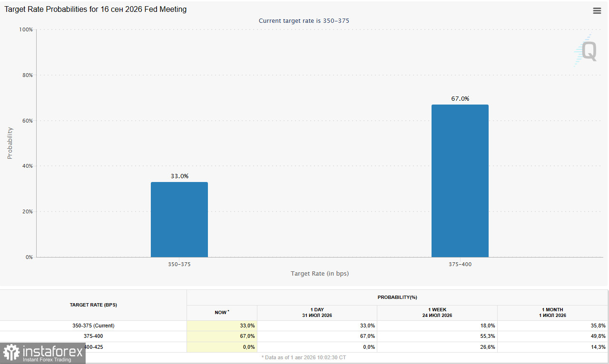Click the 'TARGET RATE (BPS)' table header
Viewport: 609px width, 364px height.
coord(93,305)
